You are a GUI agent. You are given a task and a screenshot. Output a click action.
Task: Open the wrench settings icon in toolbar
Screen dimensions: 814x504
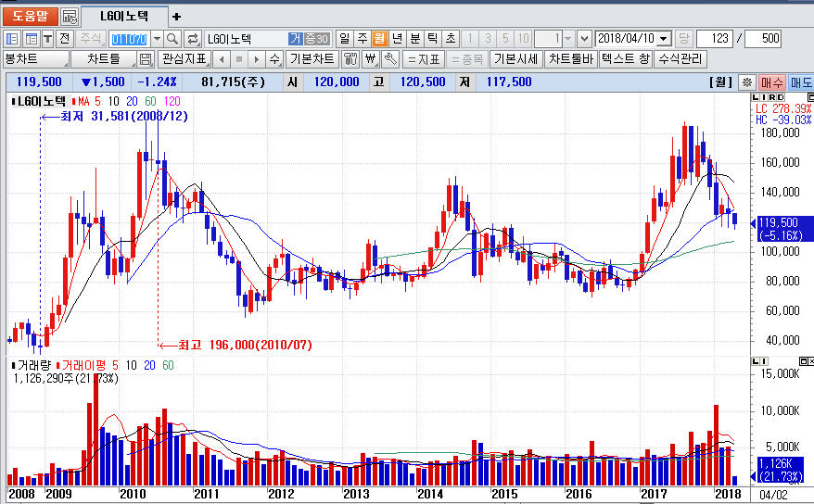click(390, 59)
